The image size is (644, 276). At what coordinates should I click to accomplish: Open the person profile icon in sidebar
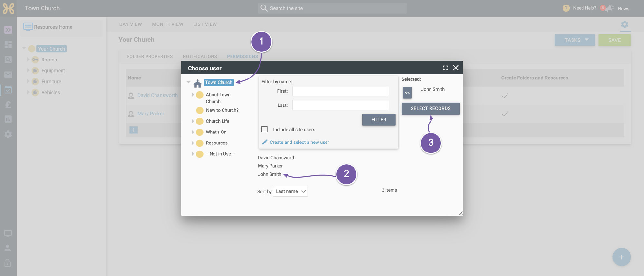8,248
